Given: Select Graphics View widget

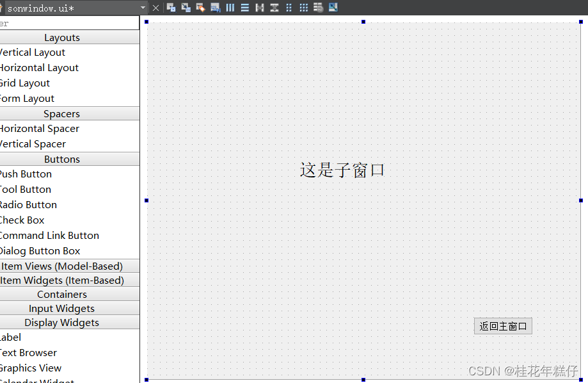Looking at the screenshot, I should [69, 368].
